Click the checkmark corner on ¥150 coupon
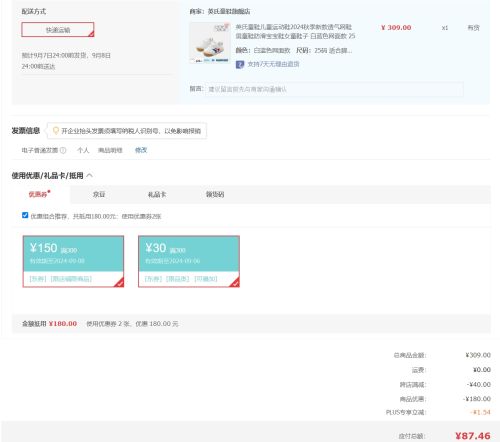Screen dimensions: 500x442 click(x=119, y=283)
